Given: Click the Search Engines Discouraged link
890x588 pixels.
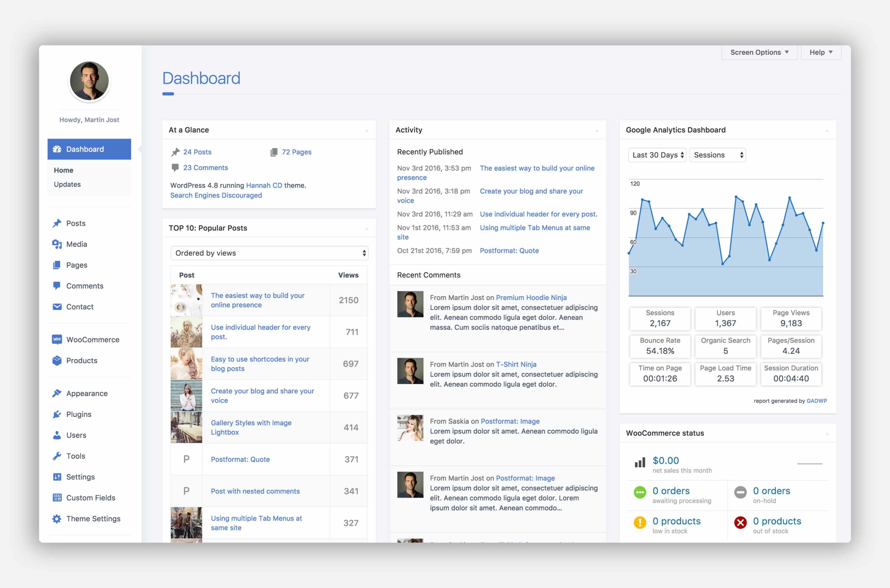Looking at the screenshot, I should 216,195.
